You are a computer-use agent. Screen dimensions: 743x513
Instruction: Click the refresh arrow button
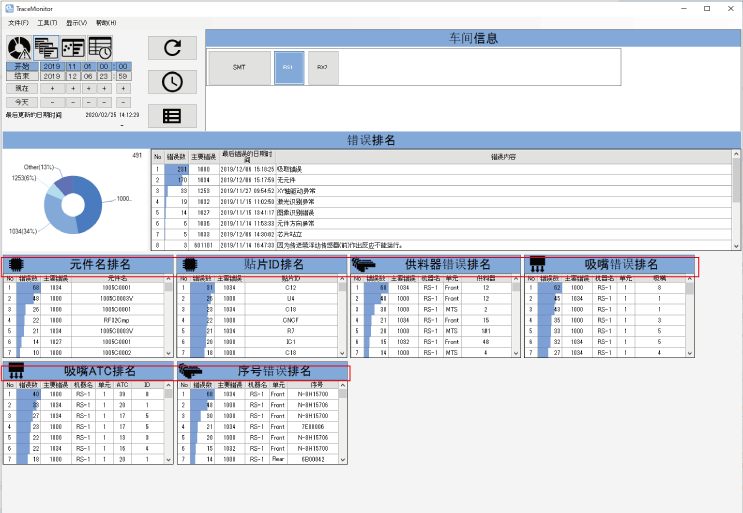(172, 48)
